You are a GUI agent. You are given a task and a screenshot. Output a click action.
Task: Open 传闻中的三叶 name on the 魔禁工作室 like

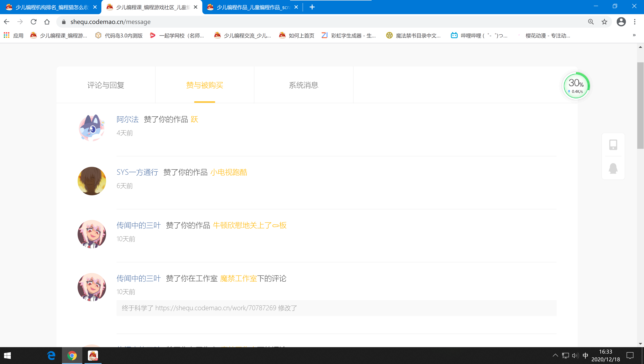click(139, 278)
